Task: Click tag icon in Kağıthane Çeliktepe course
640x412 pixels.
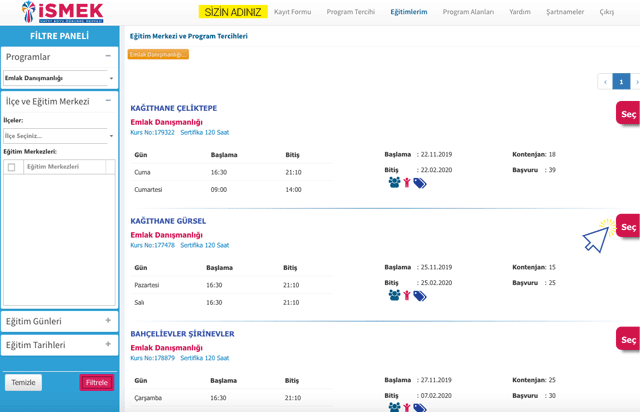Action: (420, 183)
